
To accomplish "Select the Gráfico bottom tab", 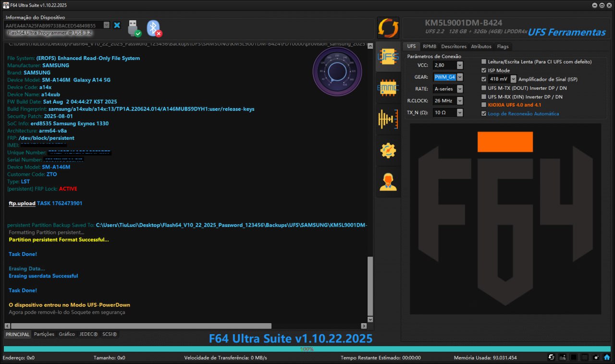I will (x=67, y=334).
